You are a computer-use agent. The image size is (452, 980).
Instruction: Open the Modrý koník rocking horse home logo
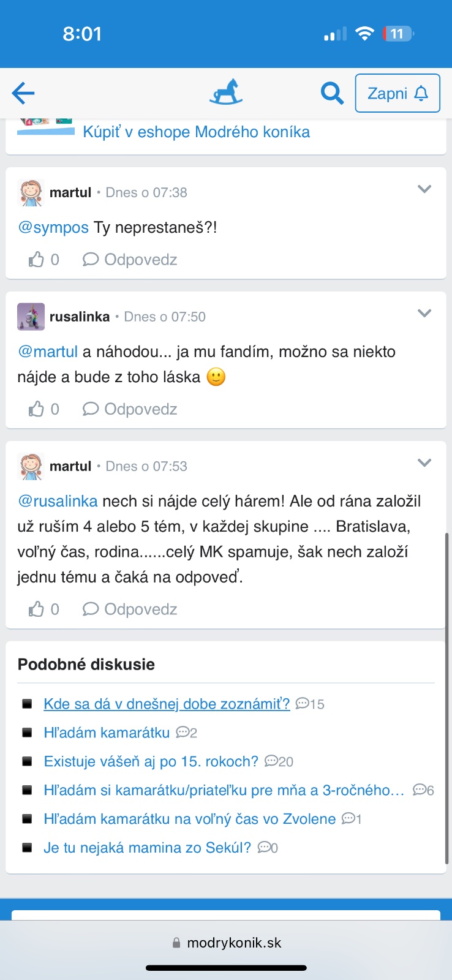pyautogui.click(x=226, y=92)
